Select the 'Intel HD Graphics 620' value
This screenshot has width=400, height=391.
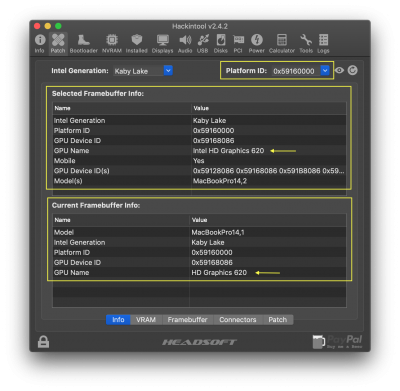coord(228,151)
